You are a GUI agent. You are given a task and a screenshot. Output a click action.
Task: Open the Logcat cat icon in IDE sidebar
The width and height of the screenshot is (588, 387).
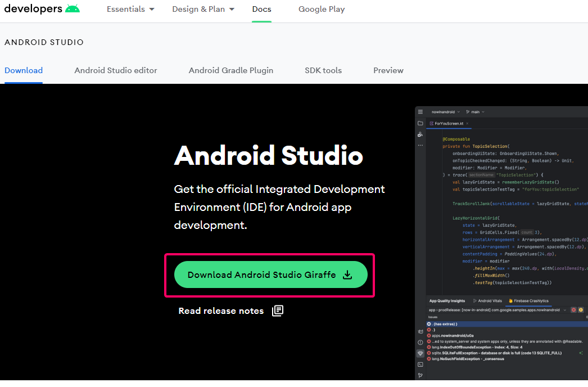pos(420,331)
